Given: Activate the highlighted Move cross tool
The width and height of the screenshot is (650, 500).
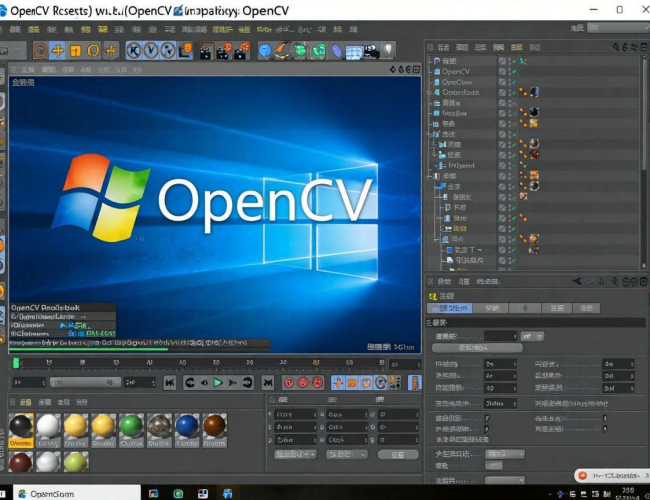Looking at the screenshot, I should click(58, 51).
